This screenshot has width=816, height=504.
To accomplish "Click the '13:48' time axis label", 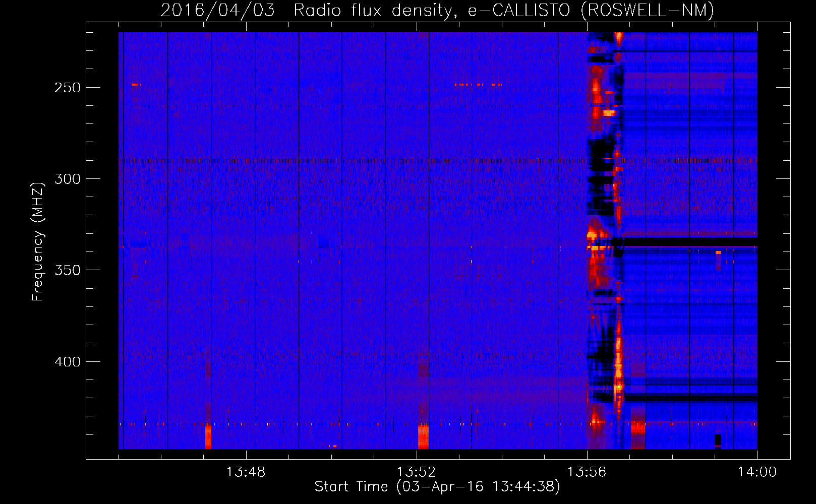I will 246,472.
